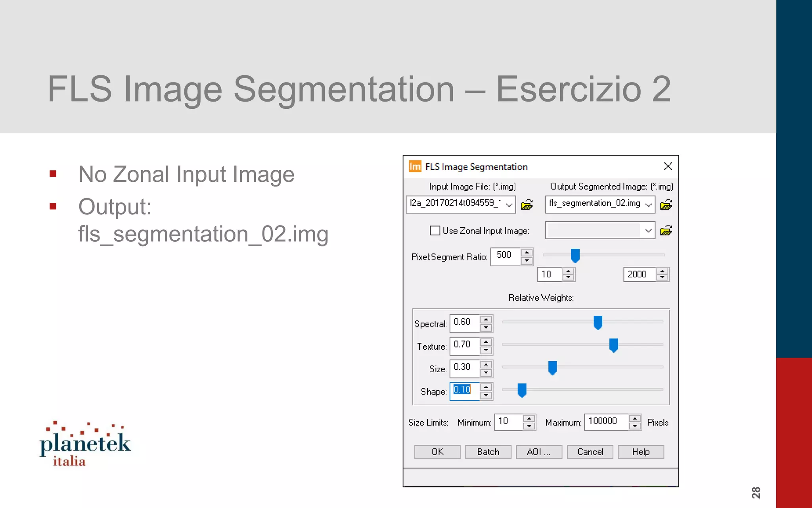Increase Pixel:Segment Ratio with up arrow
The image size is (812, 508).
[527, 253]
